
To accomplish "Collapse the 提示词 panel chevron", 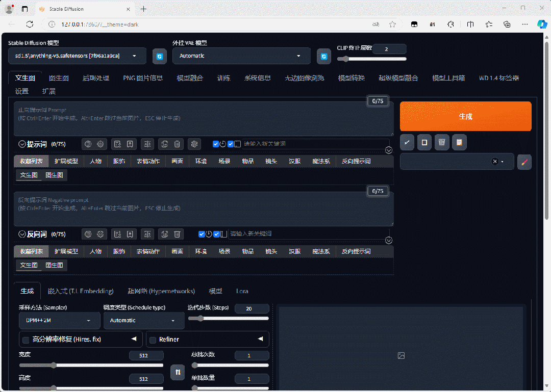I will pos(22,144).
